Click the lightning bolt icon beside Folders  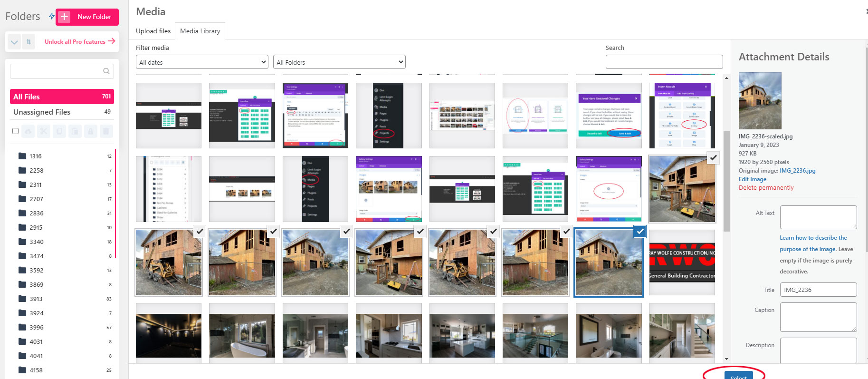click(x=51, y=17)
